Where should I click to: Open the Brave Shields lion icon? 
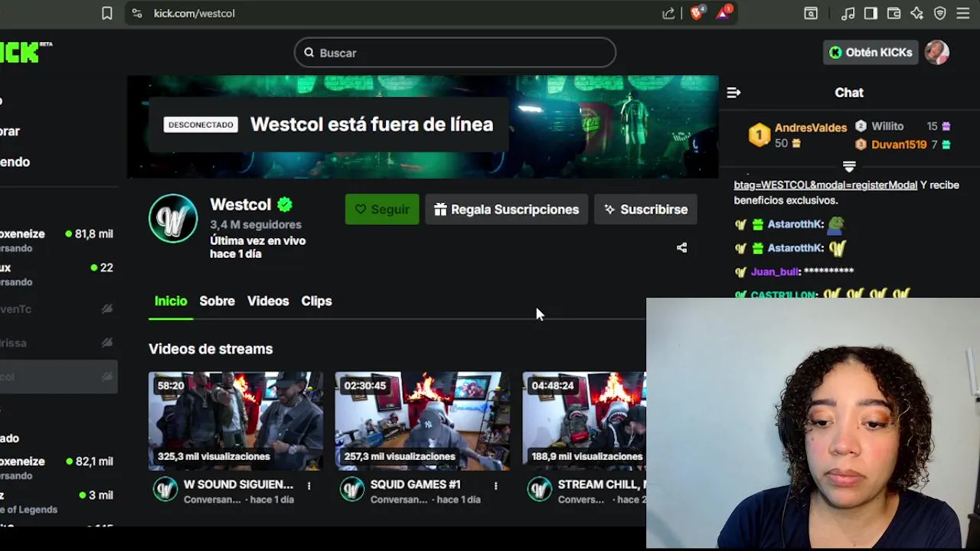(696, 13)
